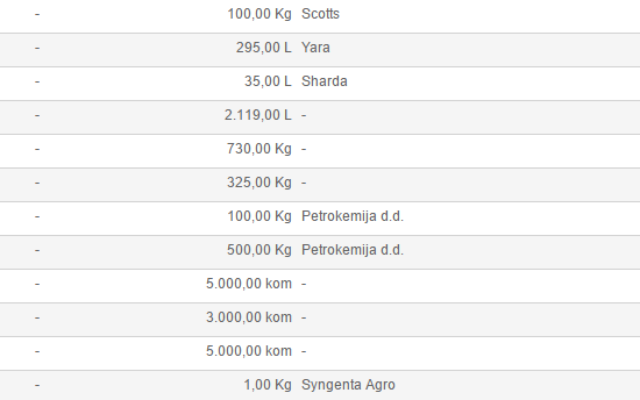
Task: Click 100,00 Kg in the Petrokemija row
Action: point(259,216)
